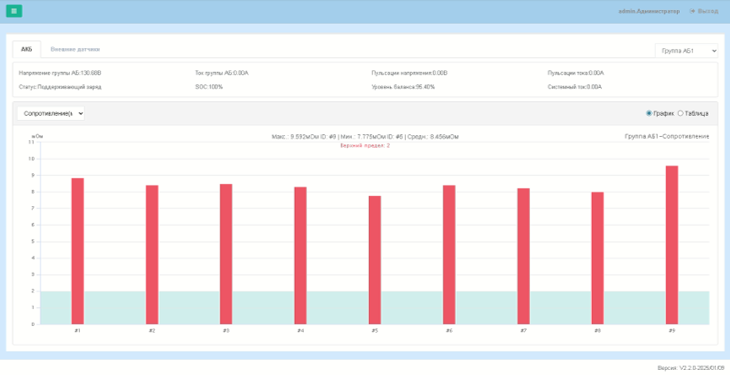Click the SOC:100% status text

point(209,87)
